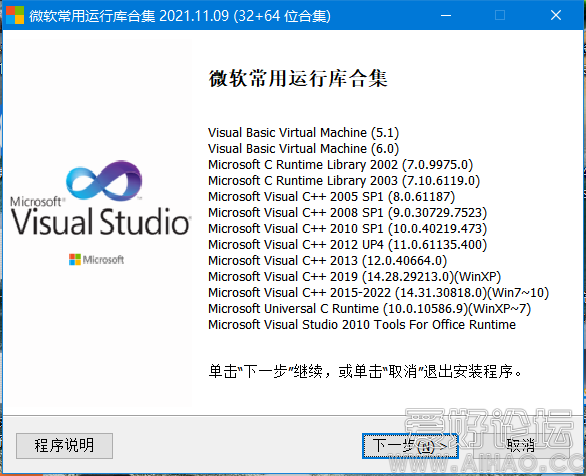The image size is (586, 476).
Task: Select Microsoft Visual C++ 2005 SP1 line
Action: 331,197
